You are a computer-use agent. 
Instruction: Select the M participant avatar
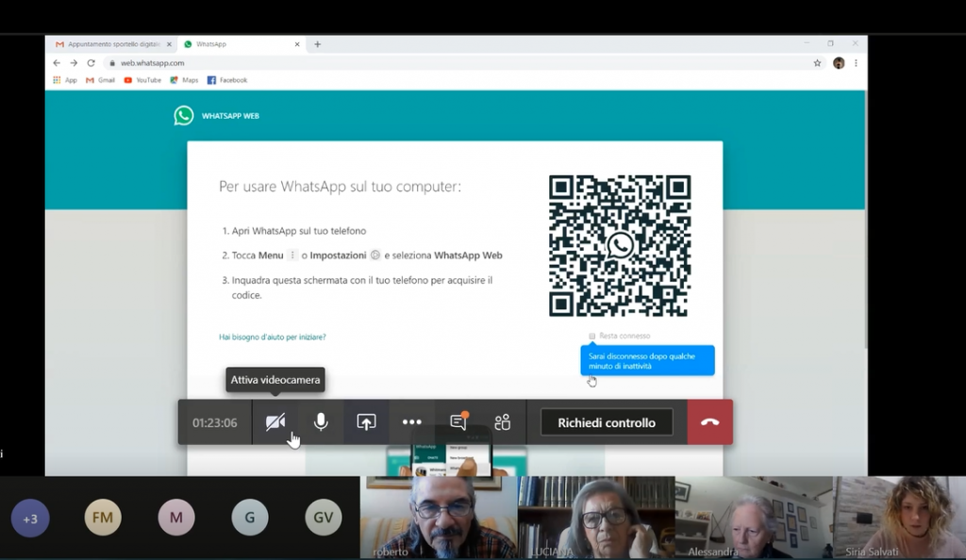pyautogui.click(x=176, y=518)
